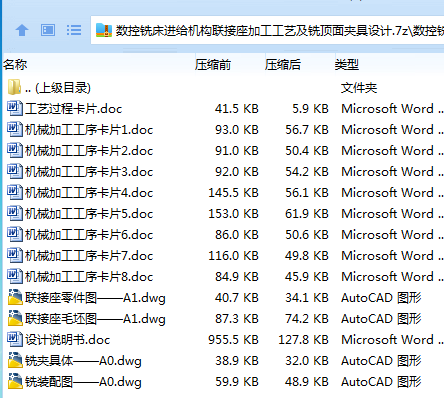Click the AutoCAD icon of 联接座毛坯图——A1.dwg
The width and height of the screenshot is (444, 398).
click(x=15, y=318)
